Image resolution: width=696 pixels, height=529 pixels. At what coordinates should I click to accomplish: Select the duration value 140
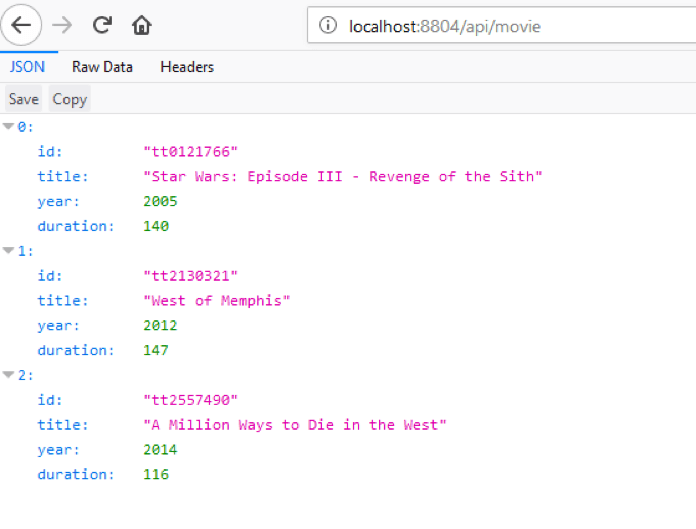(156, 226)
